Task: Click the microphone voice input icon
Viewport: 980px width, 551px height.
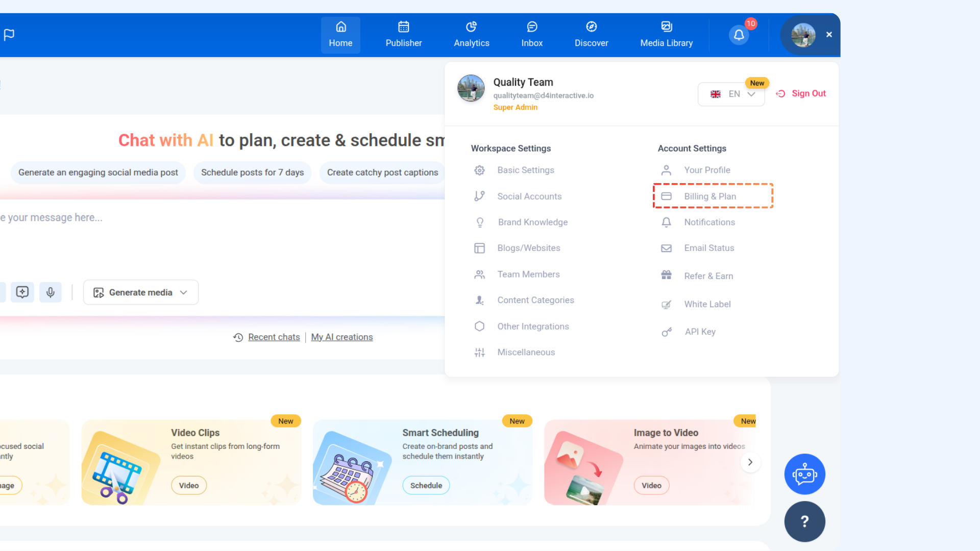Action: (x=51, y=292)
